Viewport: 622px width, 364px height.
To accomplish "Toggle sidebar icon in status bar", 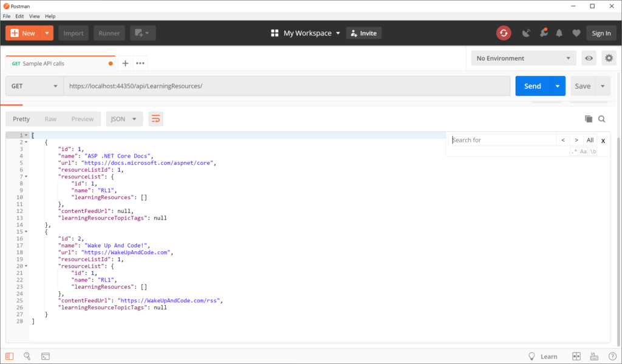I will pos(10,356).
